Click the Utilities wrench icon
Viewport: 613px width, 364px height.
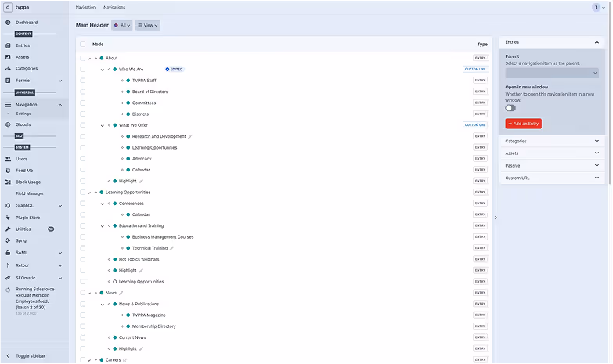(x=8, y=229)
